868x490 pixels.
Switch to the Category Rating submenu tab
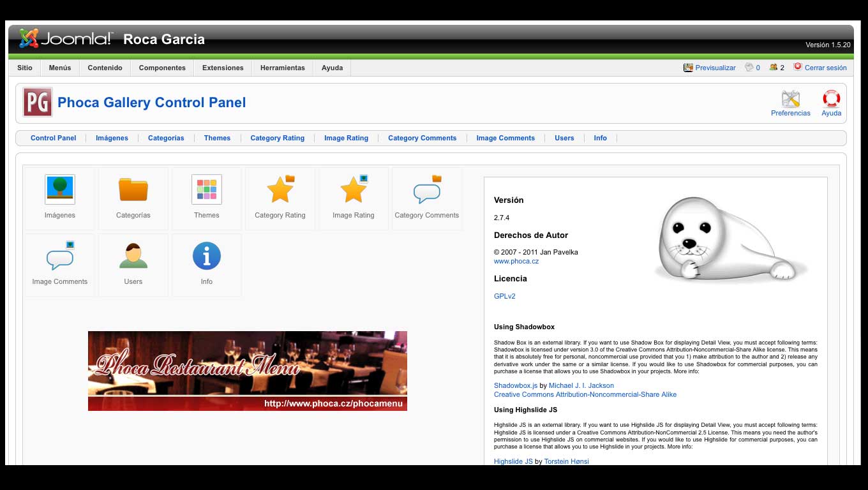277,138
